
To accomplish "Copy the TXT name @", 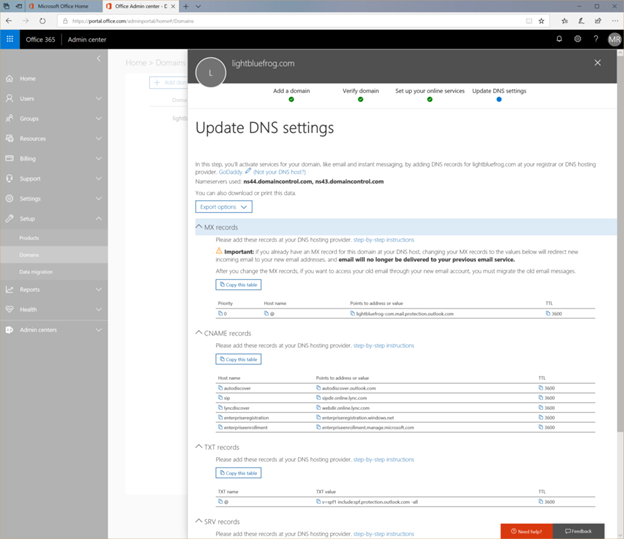I will click(220, 502).
